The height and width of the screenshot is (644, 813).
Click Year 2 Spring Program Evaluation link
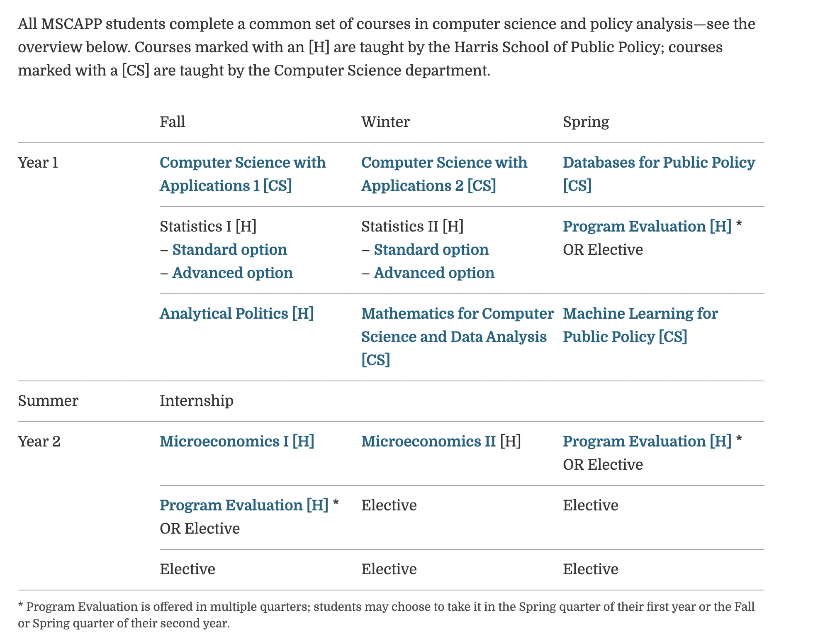[647, 442]
